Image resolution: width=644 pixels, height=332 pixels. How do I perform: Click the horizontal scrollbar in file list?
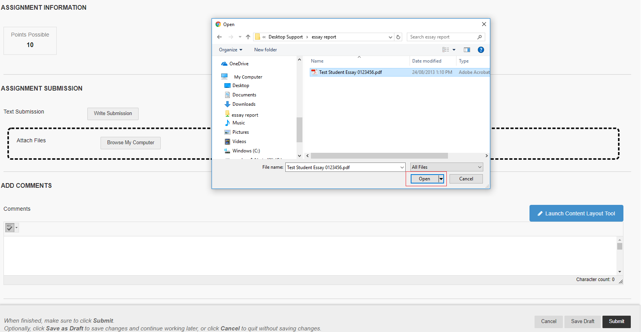[379, 156]
